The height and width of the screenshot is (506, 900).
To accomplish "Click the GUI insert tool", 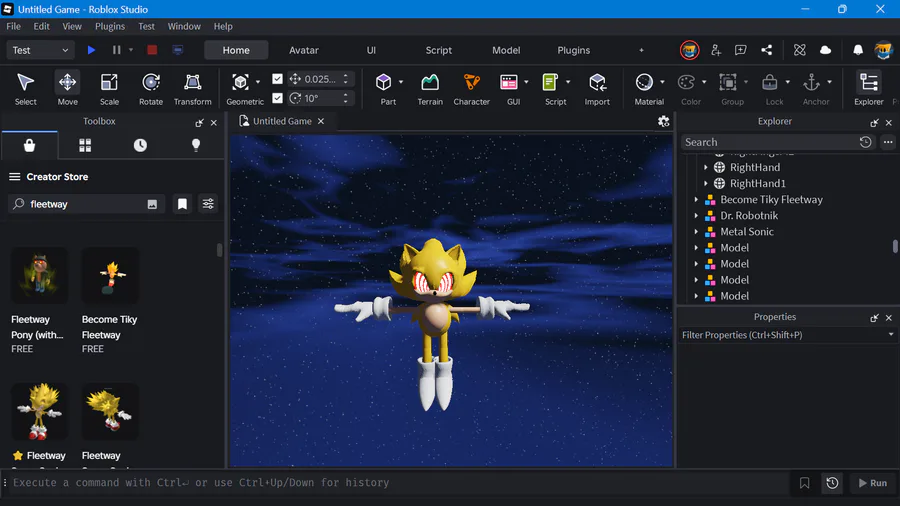I will click(509, 88).
